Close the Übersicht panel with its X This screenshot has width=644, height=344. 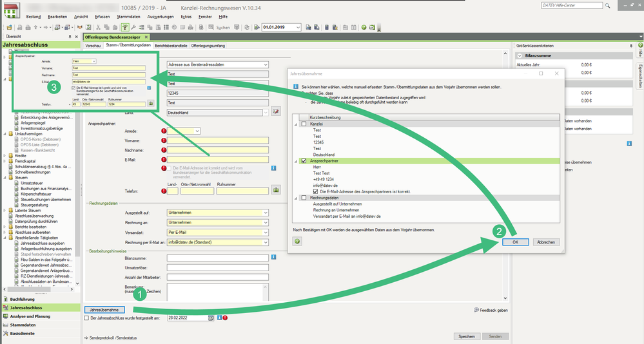(x=77, y=37)
